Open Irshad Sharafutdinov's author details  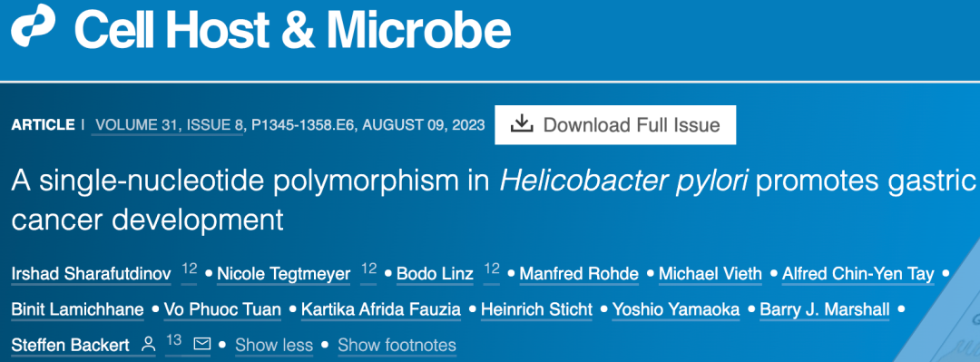(x=92, y=274)
